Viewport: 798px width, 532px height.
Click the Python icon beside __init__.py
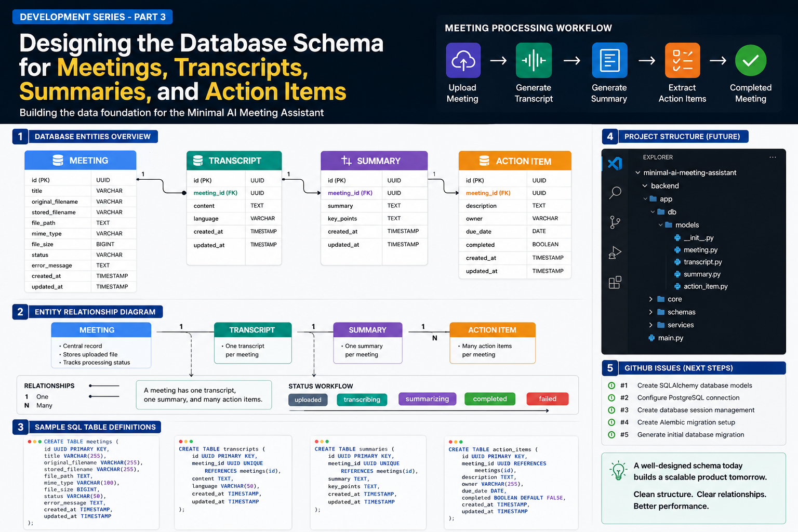click(x=677, y=237)
